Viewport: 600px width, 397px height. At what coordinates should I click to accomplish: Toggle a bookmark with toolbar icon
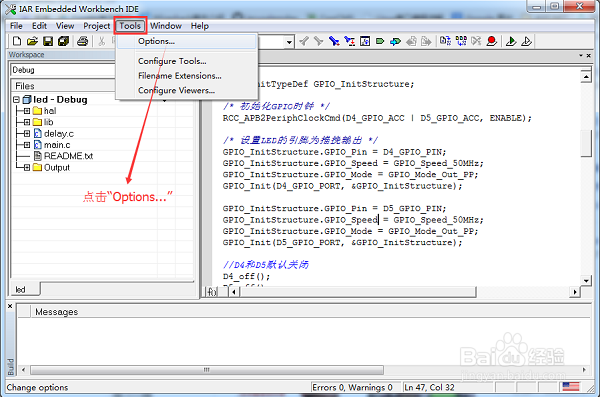click(x=380, y=41)
